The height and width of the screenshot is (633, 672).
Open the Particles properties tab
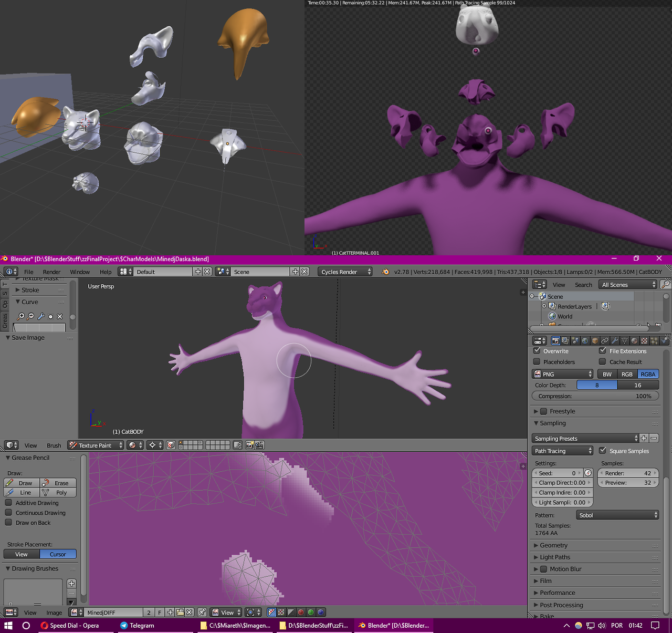click(x=655, y=340)
